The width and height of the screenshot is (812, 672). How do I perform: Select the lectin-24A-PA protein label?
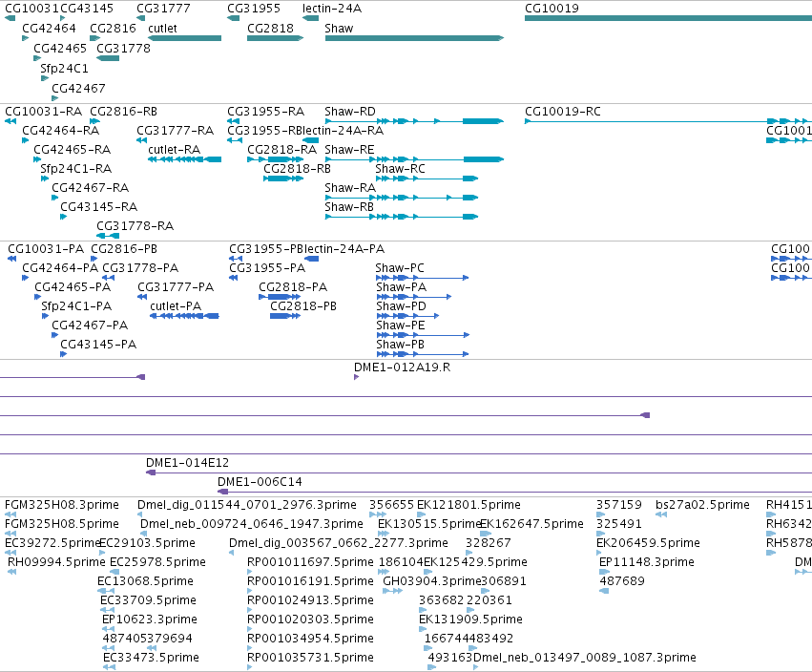coord(344,249)
